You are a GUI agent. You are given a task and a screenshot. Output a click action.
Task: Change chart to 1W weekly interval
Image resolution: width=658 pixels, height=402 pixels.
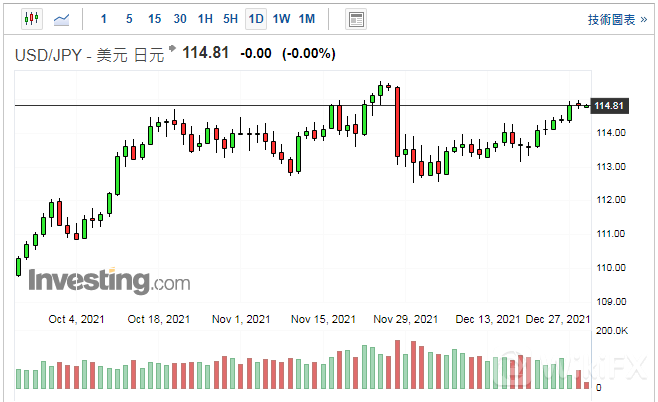[x=281, y=19]
